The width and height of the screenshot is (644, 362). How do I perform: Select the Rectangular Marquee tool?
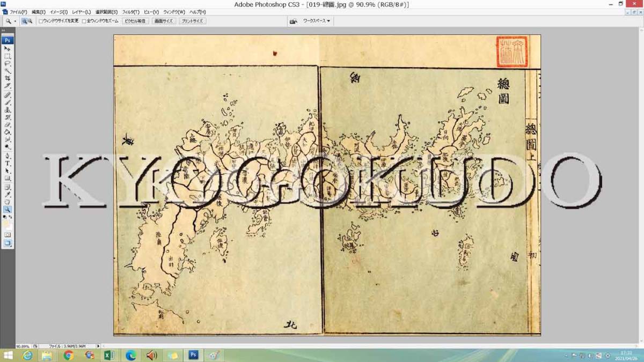coord(8,56)
